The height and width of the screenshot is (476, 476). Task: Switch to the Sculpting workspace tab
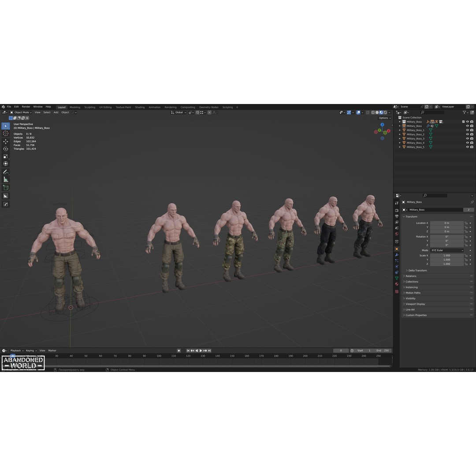tap(90, 108)
